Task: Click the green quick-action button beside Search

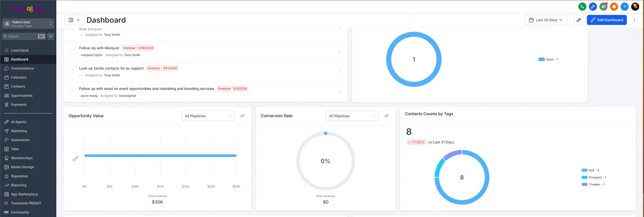Action: tap(51, 36)
